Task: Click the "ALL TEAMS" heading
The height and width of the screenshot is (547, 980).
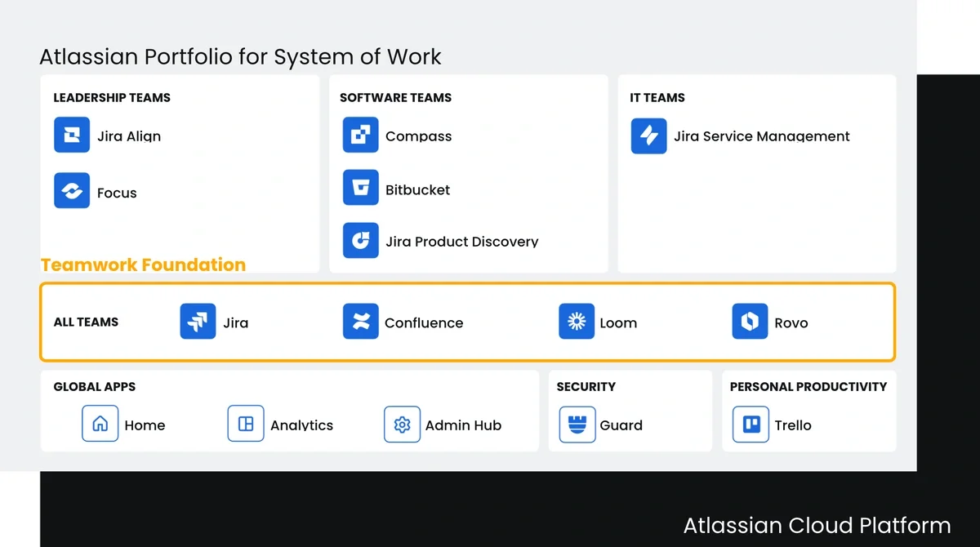Action: point(86,322)
